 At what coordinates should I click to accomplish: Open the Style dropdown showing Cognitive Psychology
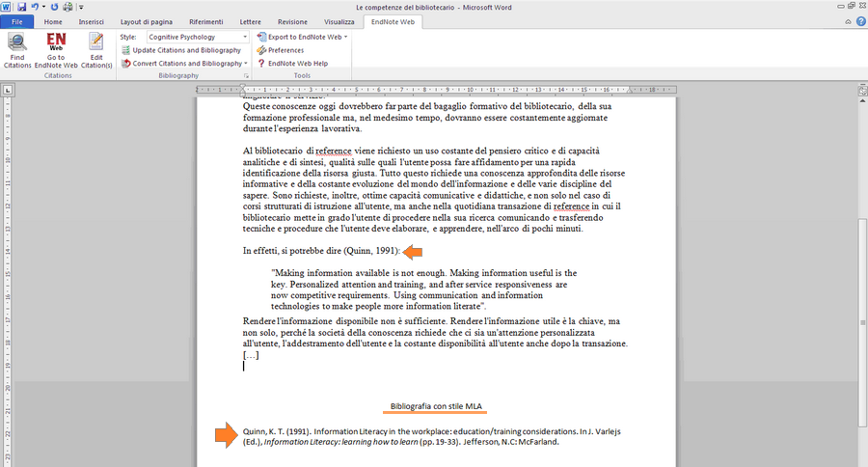(x=198, y=37)
